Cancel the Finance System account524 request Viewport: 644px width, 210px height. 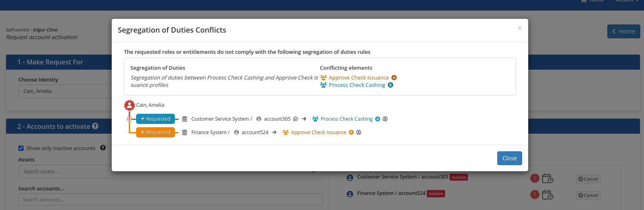(x=588, y=195)
